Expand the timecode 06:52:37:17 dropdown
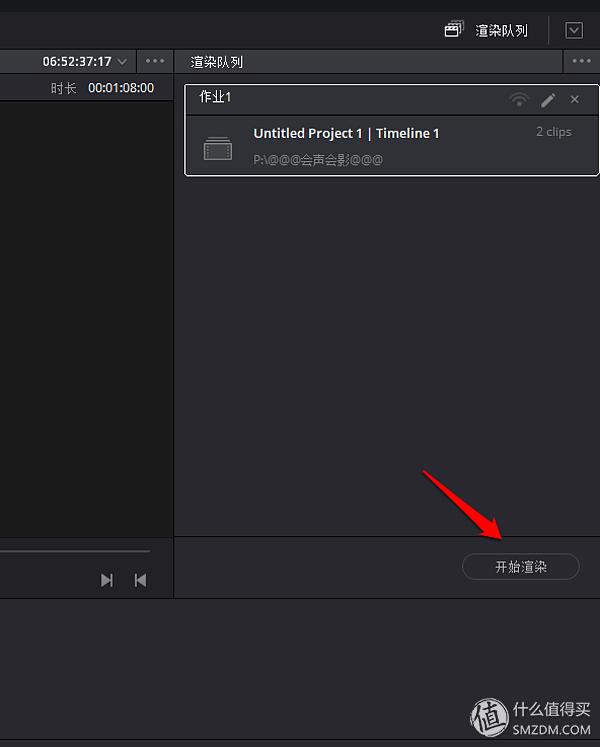600x747 pixels. tap(122, 61)
